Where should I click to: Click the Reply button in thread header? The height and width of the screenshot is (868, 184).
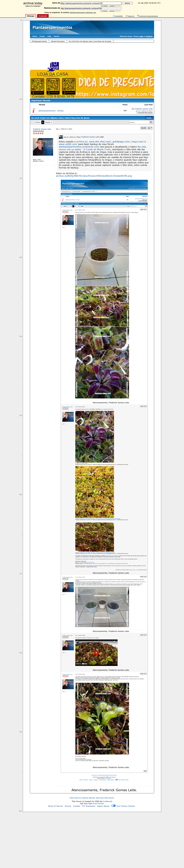[149, 118]
